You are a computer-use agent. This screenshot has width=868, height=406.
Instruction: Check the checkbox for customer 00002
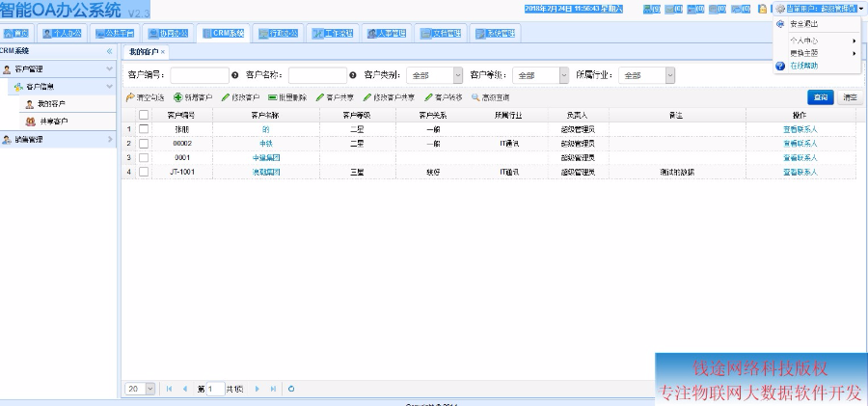point(144,144)
